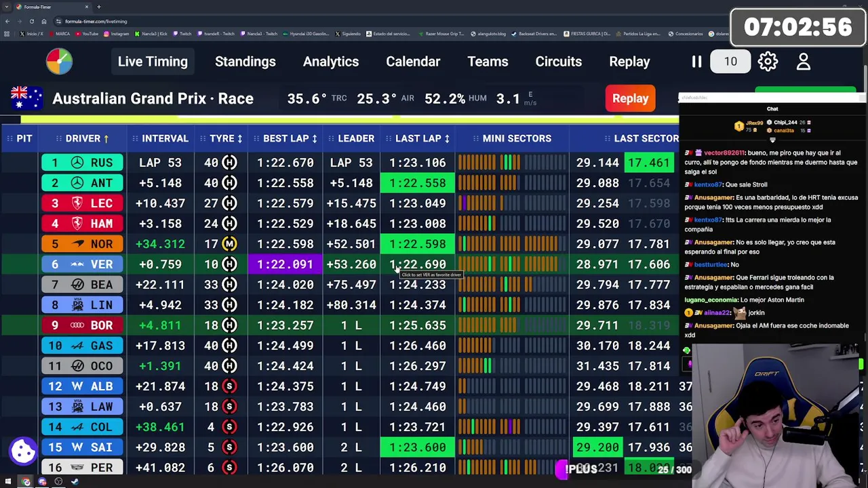The width and height of the screenshot is (868, 488).
Task: Open Replay in the navigation menu
Action: [629, 62]
